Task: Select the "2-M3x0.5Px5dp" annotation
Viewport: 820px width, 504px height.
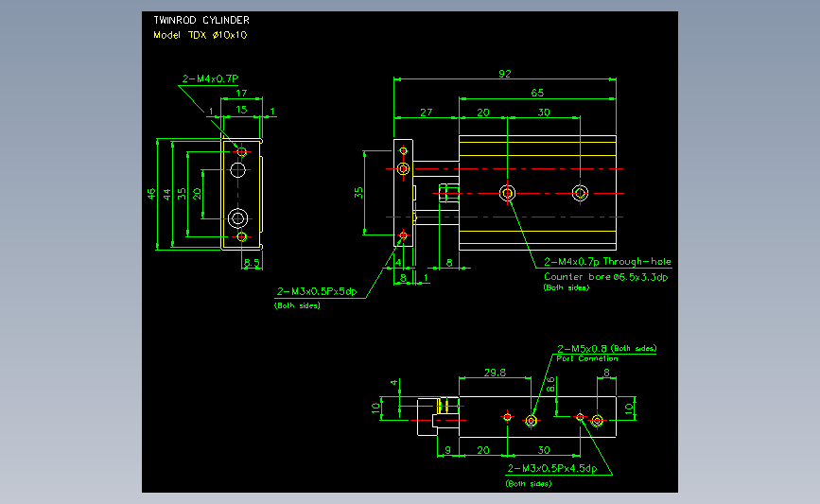Action: pyautogui.click(x=317, y=291)
